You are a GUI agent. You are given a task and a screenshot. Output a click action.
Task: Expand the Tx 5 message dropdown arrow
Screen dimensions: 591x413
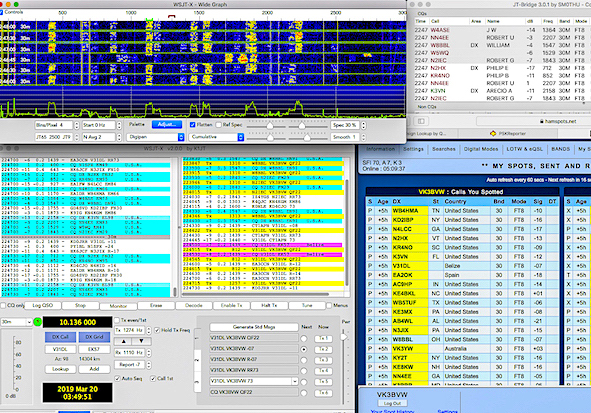click(x=294, y=381)
